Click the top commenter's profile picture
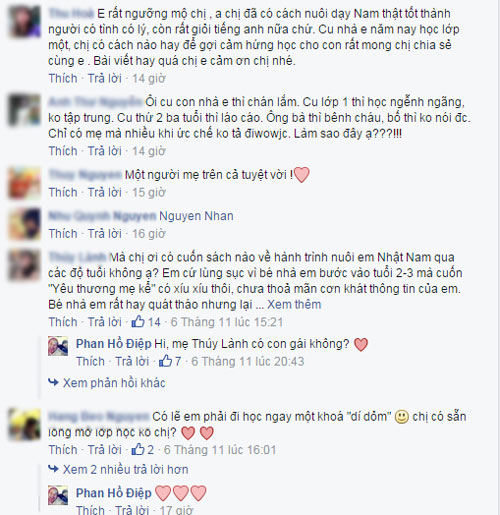This screenshot has width=500, height=515. point(25,21)
